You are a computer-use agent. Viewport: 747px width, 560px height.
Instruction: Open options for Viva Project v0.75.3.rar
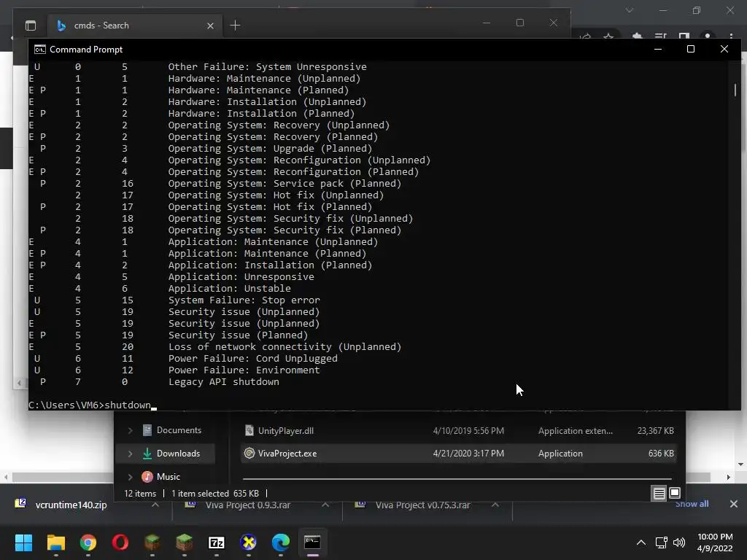pyautogui.click(x=495, y=505)
